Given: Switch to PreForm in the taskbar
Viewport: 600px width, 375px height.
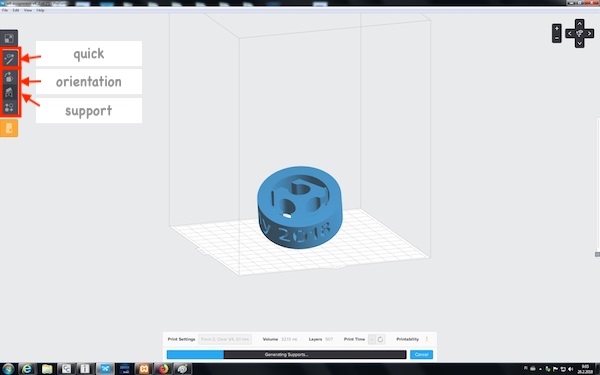Looking at the screenshot, I should click(105, 369).
